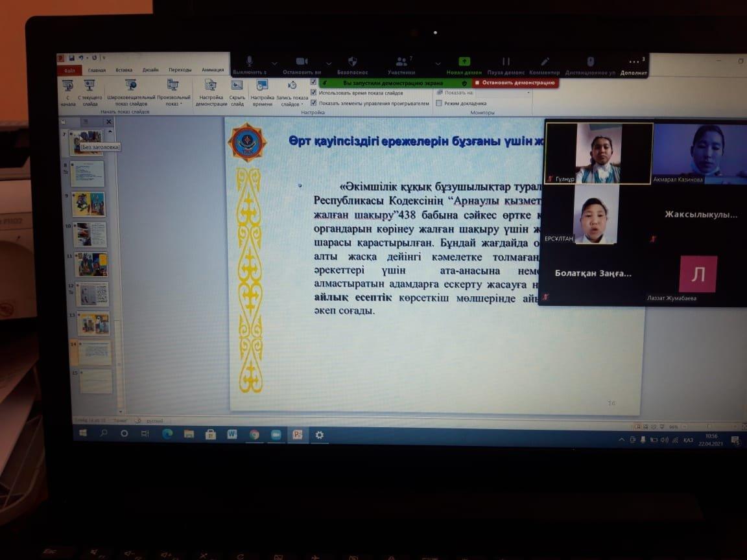Toggle show media player controls checkbox

click(314, 103)
